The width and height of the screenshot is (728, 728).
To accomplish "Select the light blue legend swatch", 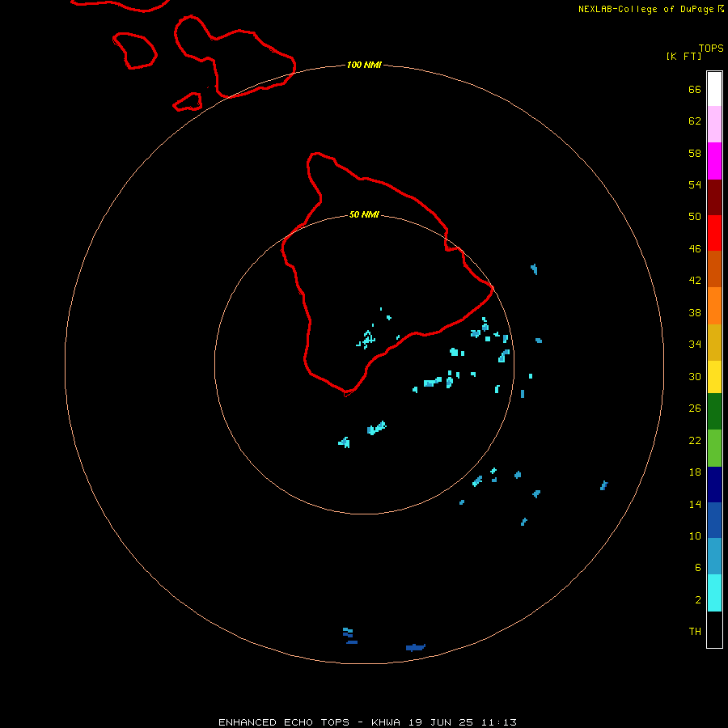I will coord(714,557).
